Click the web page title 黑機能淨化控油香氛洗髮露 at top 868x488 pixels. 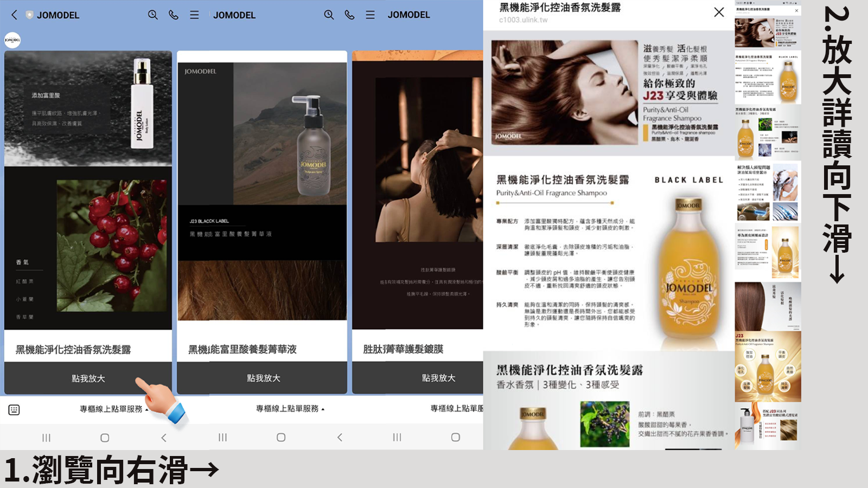tap(560, 8)
